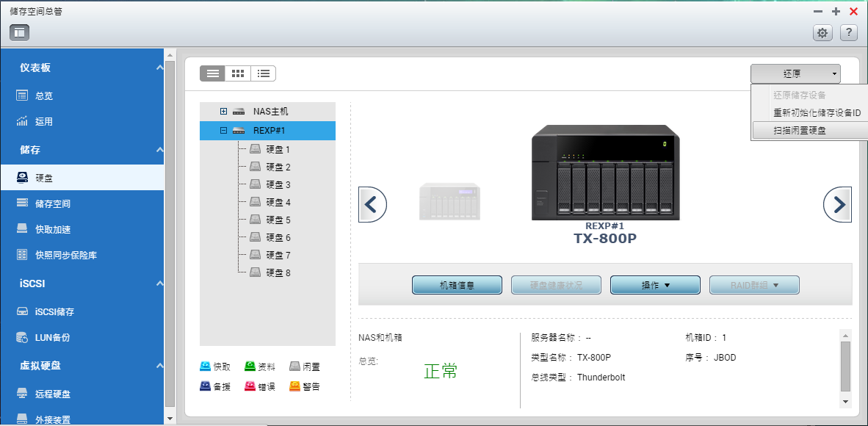Click the 硬盘健康状况 button

click(557, 285)
